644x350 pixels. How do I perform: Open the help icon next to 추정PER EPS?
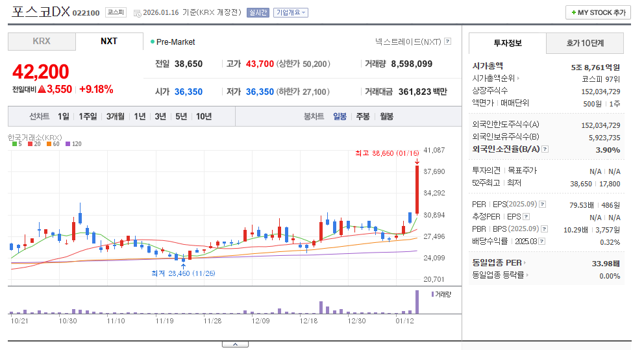coord(526,216)
